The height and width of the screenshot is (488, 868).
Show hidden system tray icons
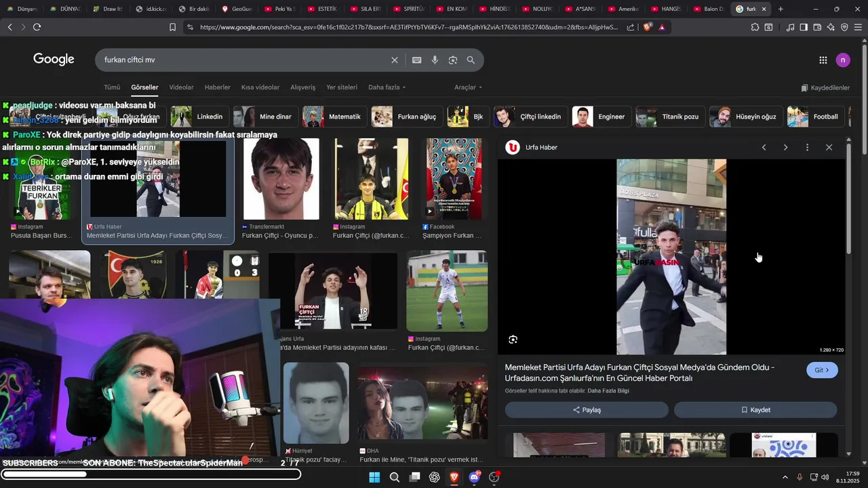coord(785,477)
